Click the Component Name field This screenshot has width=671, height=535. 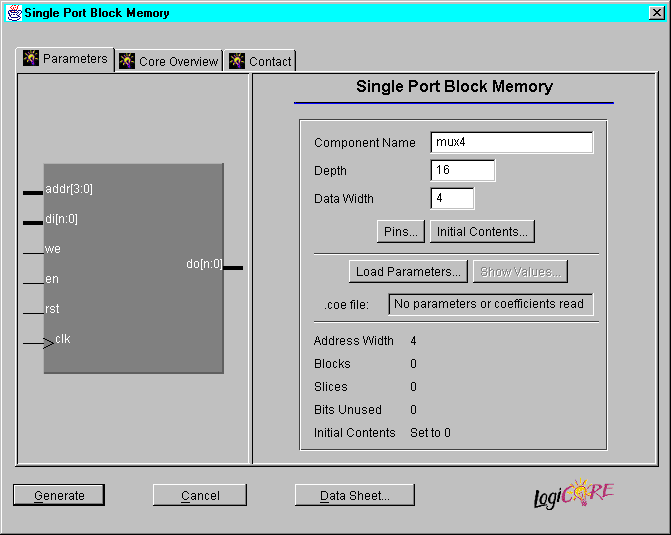pos(511,143)
